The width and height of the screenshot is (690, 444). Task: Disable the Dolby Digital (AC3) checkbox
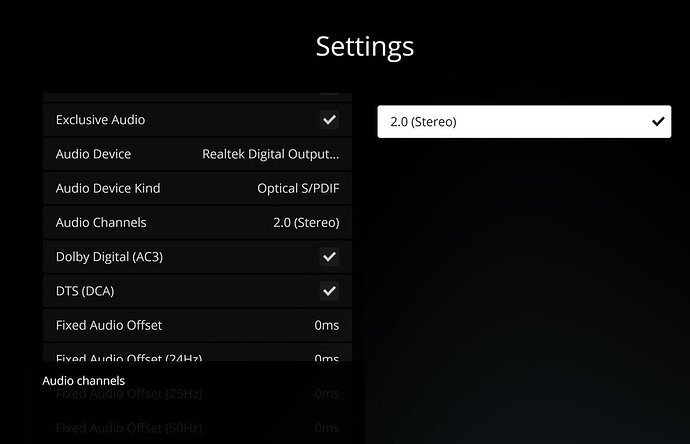click(x=329, y=257)
